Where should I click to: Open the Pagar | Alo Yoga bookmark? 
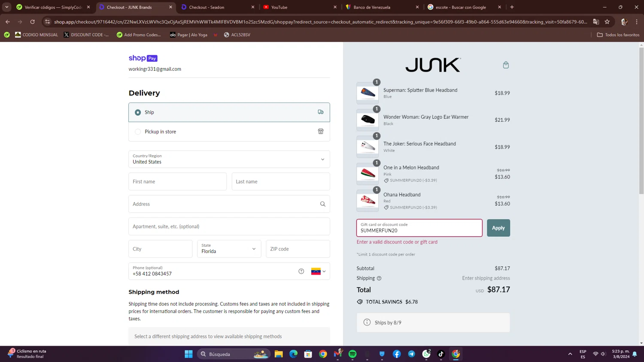tap(188, 35)
